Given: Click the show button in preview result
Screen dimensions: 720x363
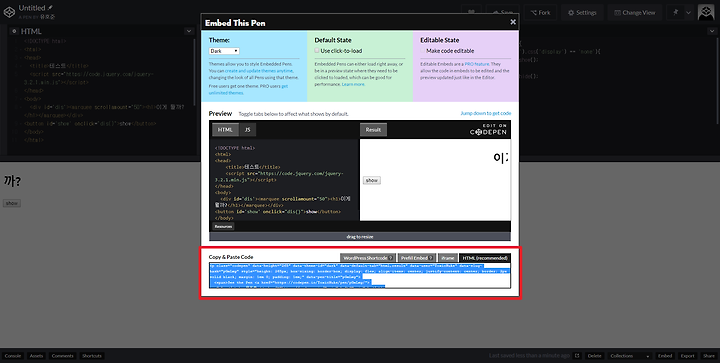Looking at the screenshot, I should pyautogui.click(x=371, y=180).
